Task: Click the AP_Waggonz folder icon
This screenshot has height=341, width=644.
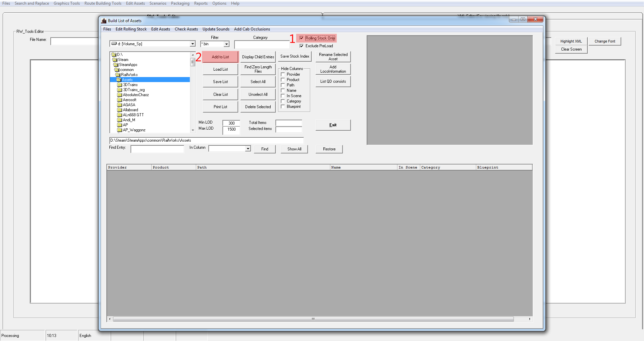Action: pyautogui.click(x=120, y=130)
